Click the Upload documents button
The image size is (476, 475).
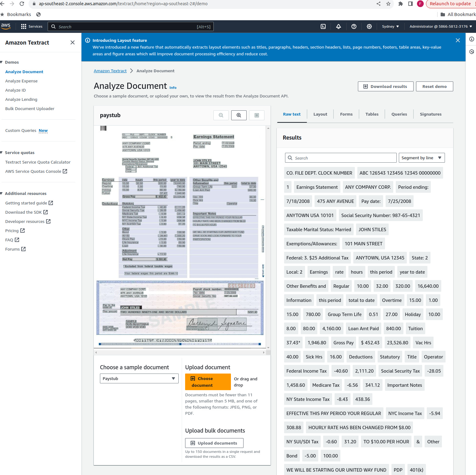point(214,443)
